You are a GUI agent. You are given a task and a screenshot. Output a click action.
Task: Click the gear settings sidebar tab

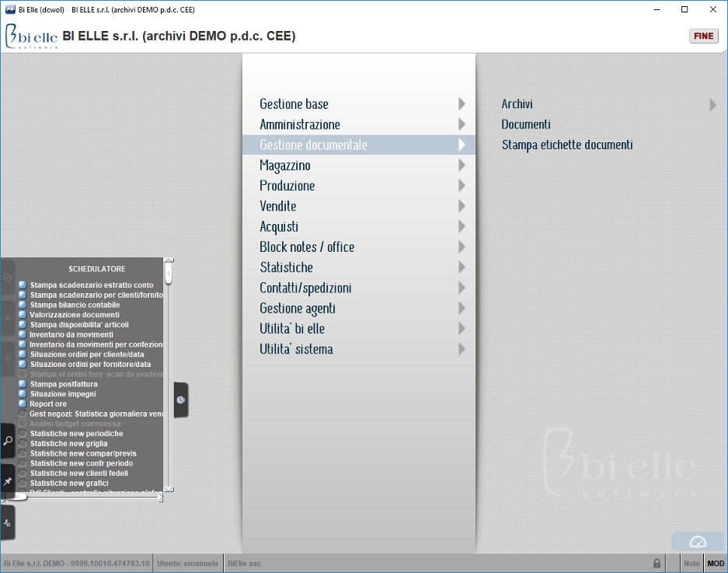8,278
